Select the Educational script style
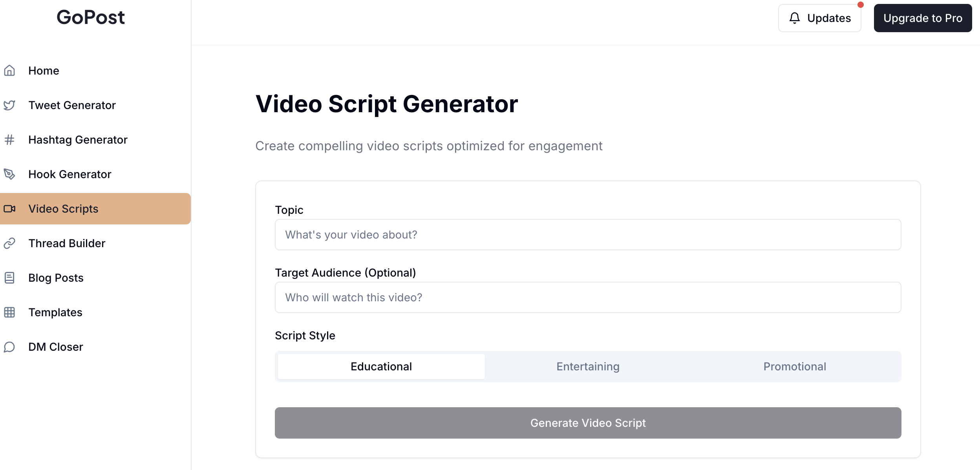The image size is (980, 470). tap(381, 366)
